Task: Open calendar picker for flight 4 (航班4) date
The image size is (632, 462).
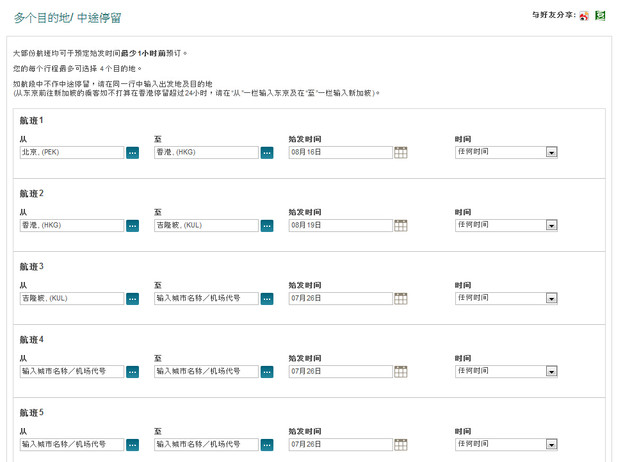Action: 401,372
